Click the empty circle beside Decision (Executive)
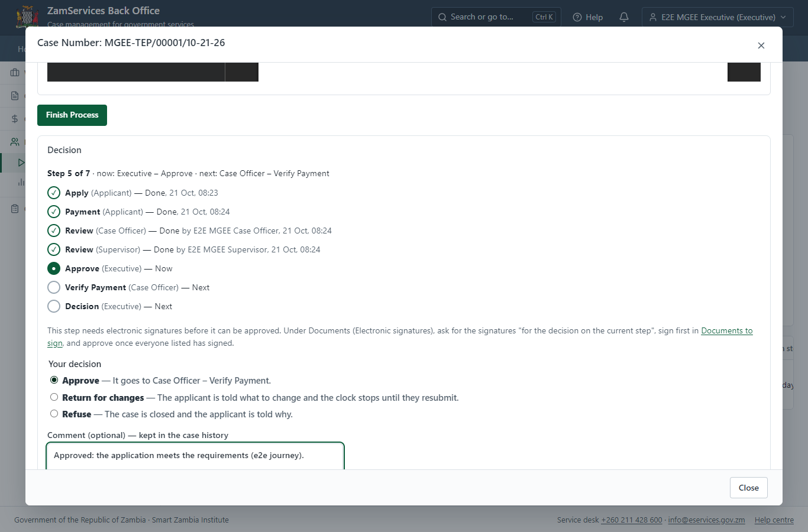Image resolution: width=808 pixels, height=532 pixels. (x=54, y=306)
